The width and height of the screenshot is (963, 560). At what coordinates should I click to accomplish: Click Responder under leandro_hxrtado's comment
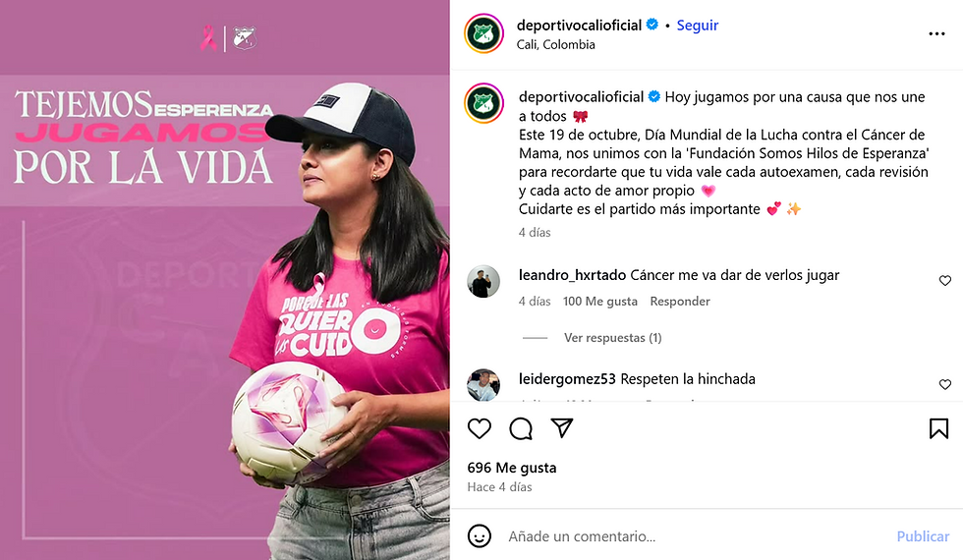point(680,302)
